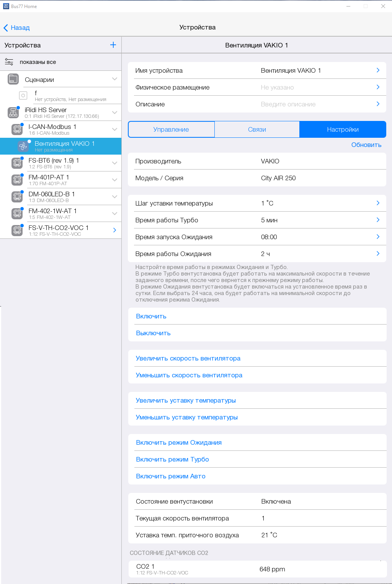This screenshot has height=584, width=392.
Task: Select Вентиляция VAKIO 1 in device tree
Action: tap(60, 146)
